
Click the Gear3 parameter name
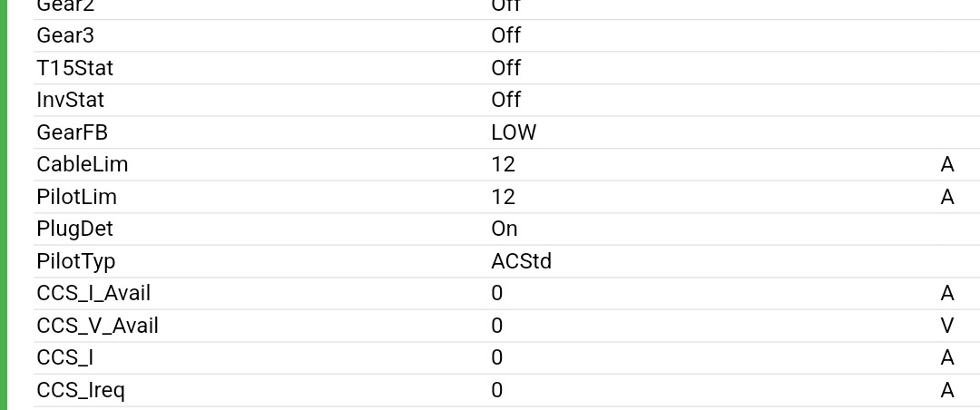(65, 35)
